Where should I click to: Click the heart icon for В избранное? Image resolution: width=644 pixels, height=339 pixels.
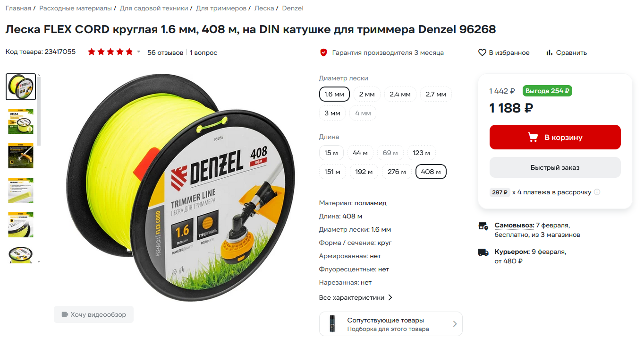point(482,52)
